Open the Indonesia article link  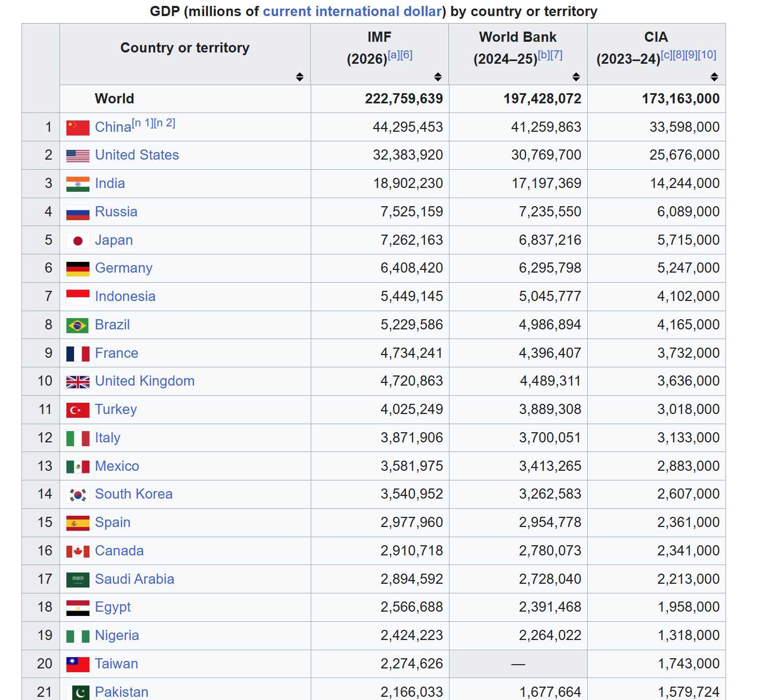(125, 296)
